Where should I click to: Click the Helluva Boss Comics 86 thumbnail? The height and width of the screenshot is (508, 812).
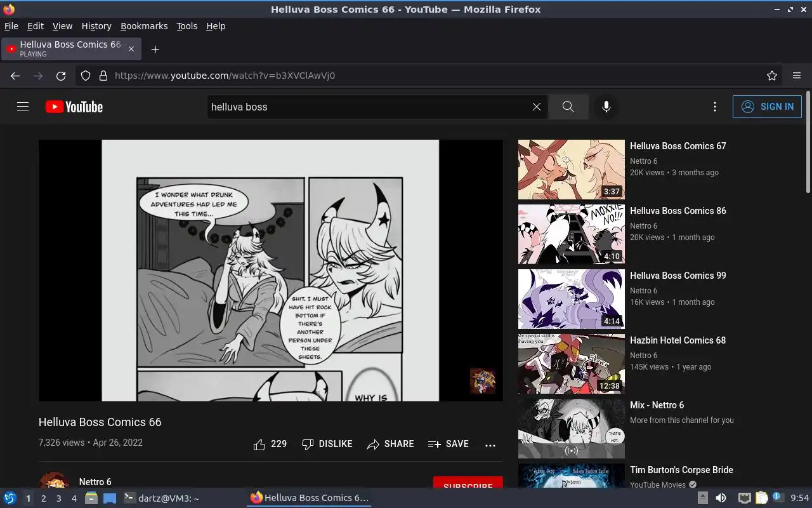[x=572, y=234]
